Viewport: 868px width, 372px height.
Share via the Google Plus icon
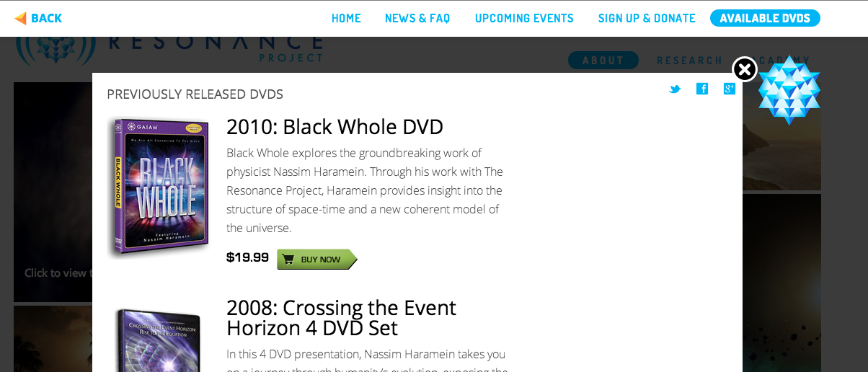click(x=730, y=89)
